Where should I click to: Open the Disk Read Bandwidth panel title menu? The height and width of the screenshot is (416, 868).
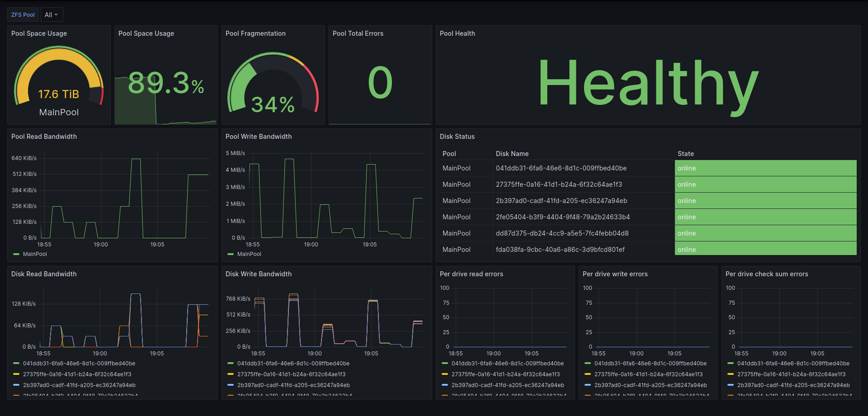tap(44, 274)
